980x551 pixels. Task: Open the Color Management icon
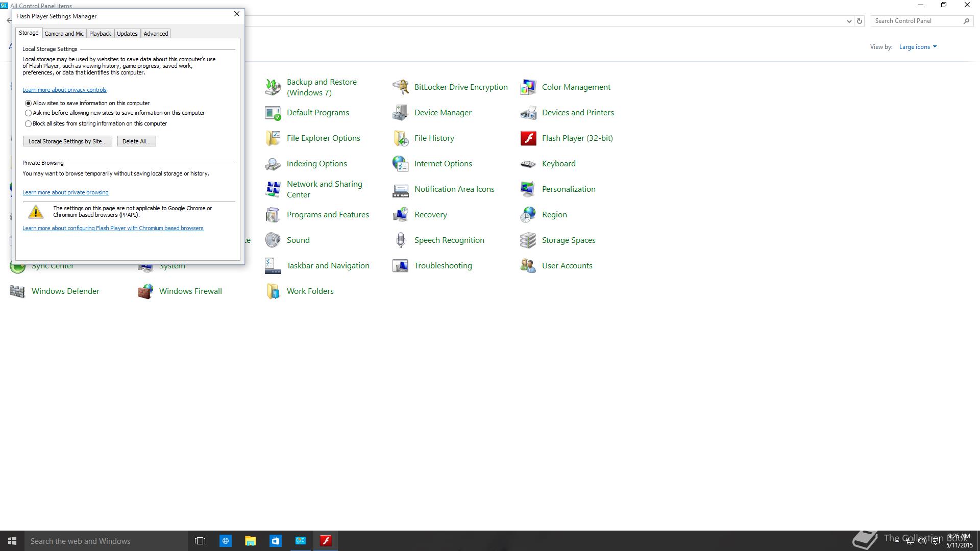(528, 87)
